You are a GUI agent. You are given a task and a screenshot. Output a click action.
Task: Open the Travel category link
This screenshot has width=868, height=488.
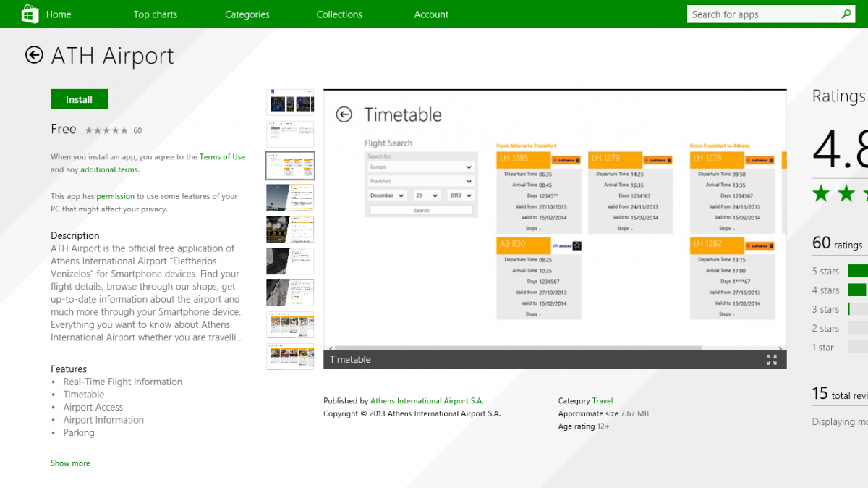pos(603,400)
